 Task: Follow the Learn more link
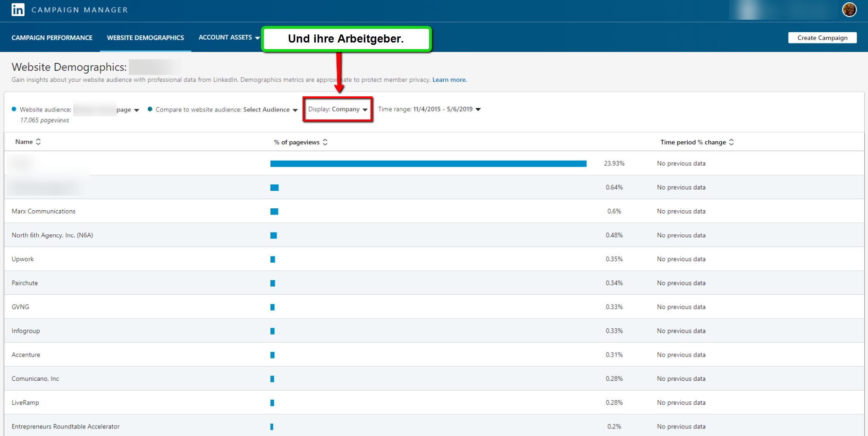click(449, 80)
